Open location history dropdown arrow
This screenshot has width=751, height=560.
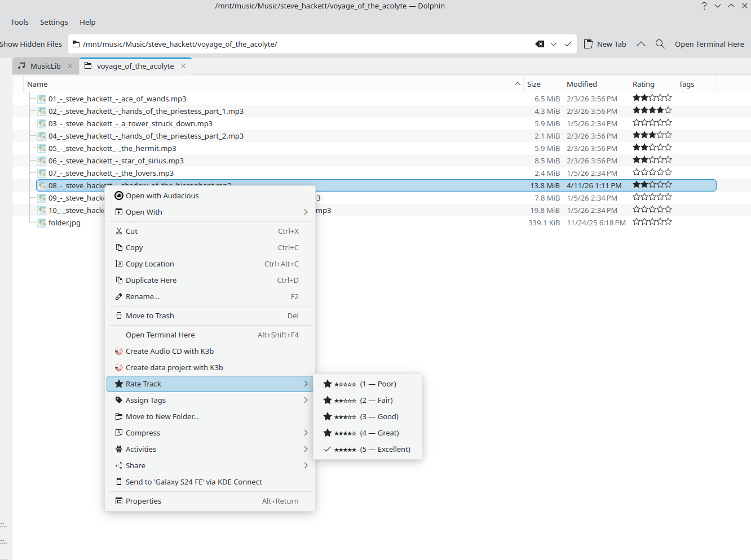tap(554, 44)
